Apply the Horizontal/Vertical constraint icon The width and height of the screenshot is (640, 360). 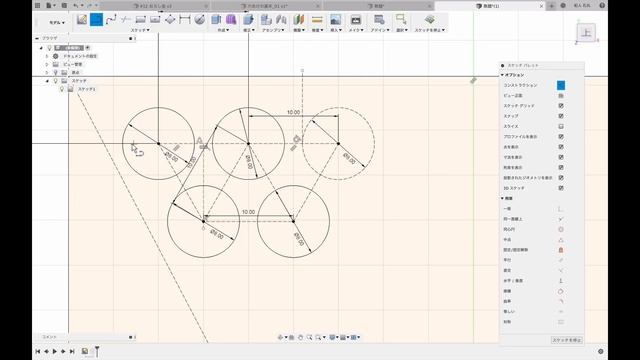pyautogui.click(x=561, y=281)
